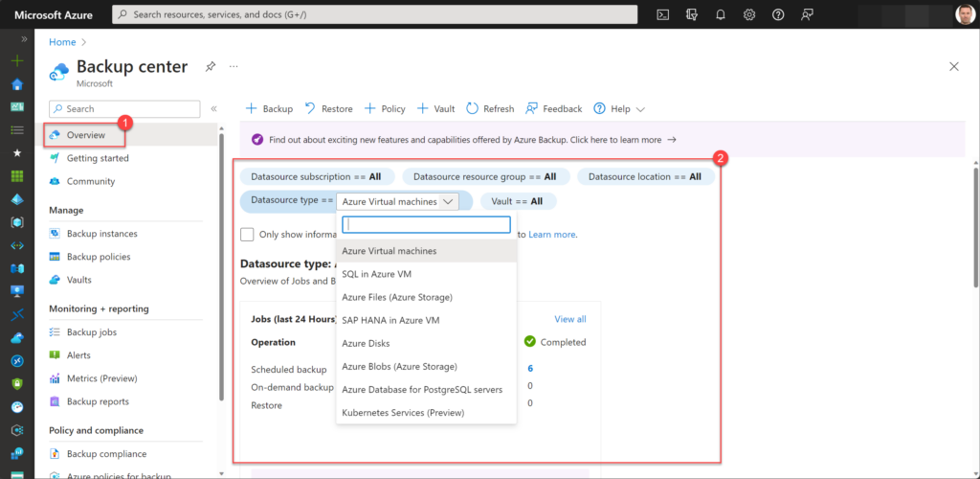Image resolution: width=980 pixels, height=479 pixels.
Task: Open Backup reports
Action: click(x=98, y=401)
